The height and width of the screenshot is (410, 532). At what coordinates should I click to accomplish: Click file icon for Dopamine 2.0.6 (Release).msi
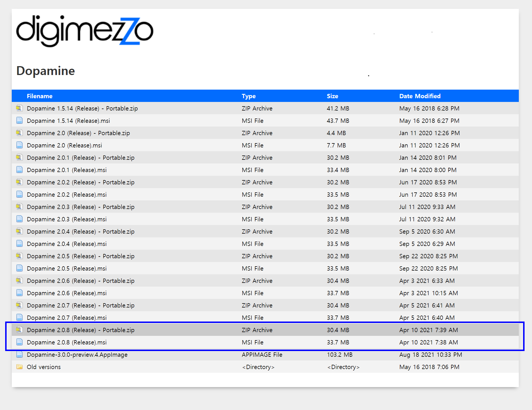(19, 293)
